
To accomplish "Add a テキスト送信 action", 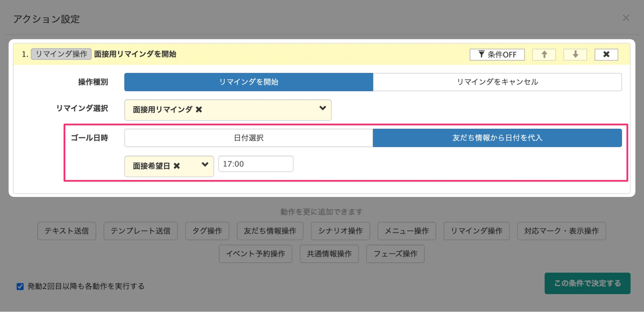I will click(x=67, y=231).
